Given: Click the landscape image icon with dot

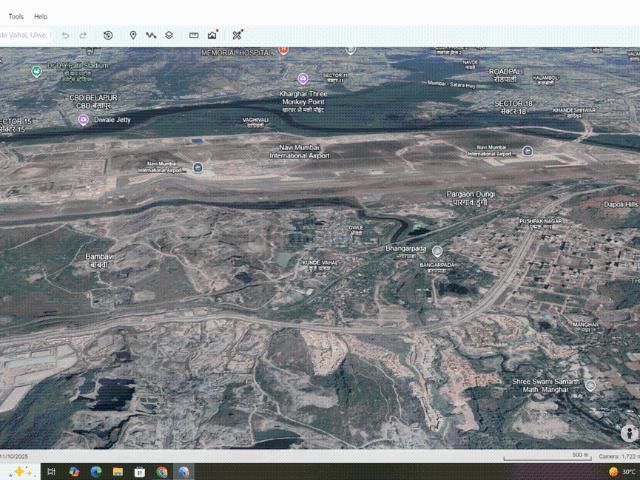Looking at the screenshot, I should tap(213, 35).
